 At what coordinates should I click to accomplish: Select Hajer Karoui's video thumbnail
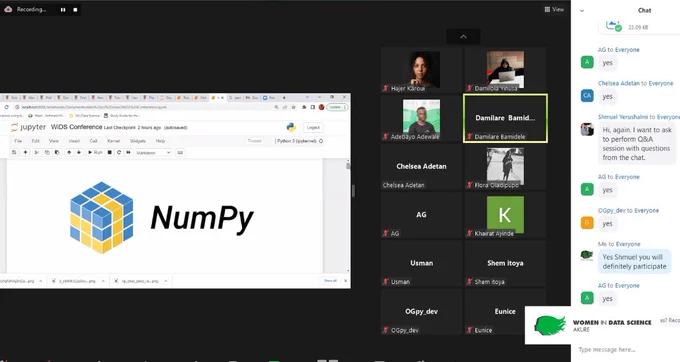coord(421,70)
